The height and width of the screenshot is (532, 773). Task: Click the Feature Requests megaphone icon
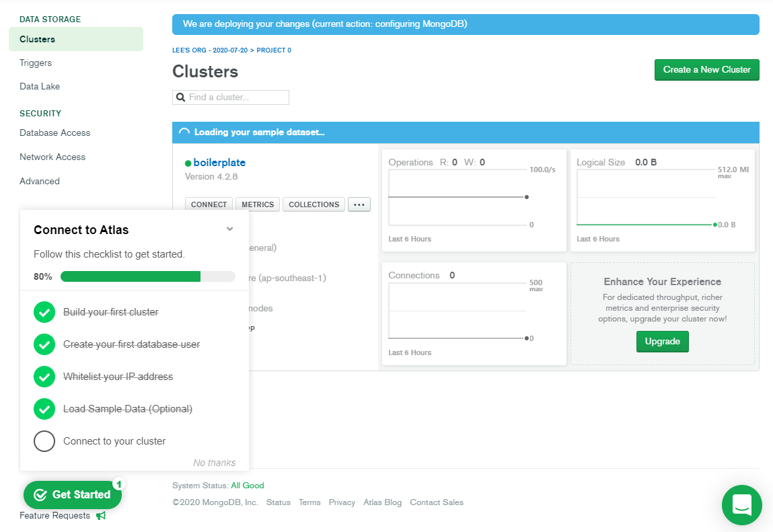point(101,516)
